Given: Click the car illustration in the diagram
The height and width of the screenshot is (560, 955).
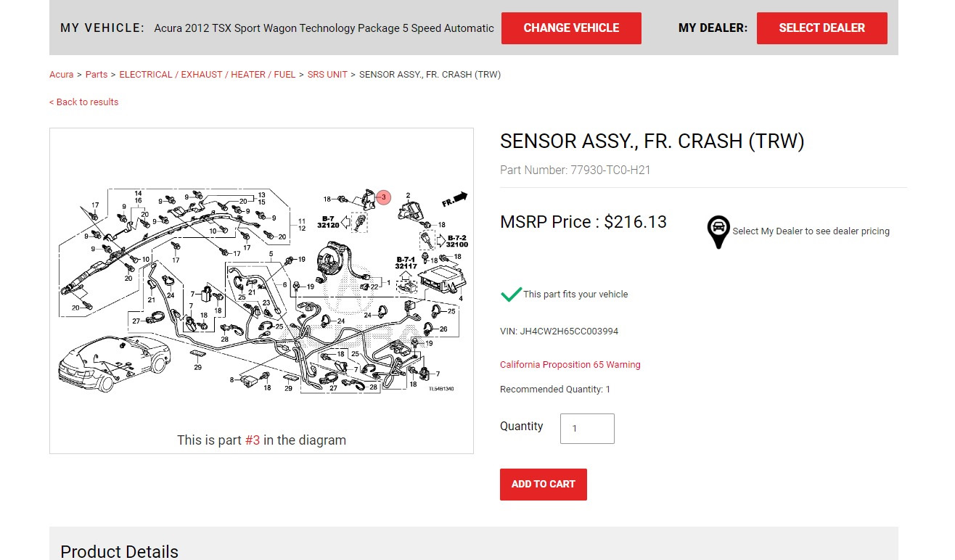Looking at the screenshot, I should pyautogui.click(x=114, y=362).
